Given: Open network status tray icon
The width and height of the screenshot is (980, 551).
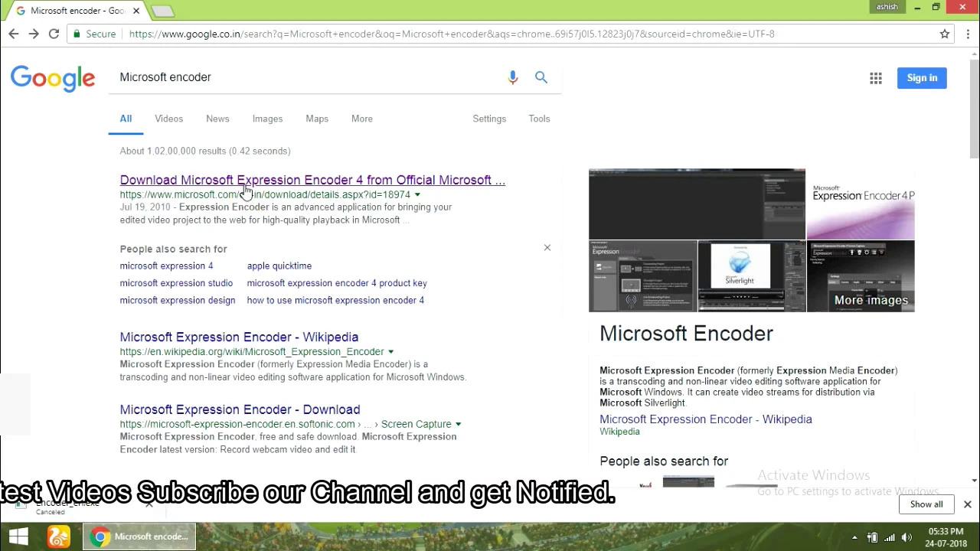Looking at the screenshot, I should pyautogui.click(x=889, y=537).
